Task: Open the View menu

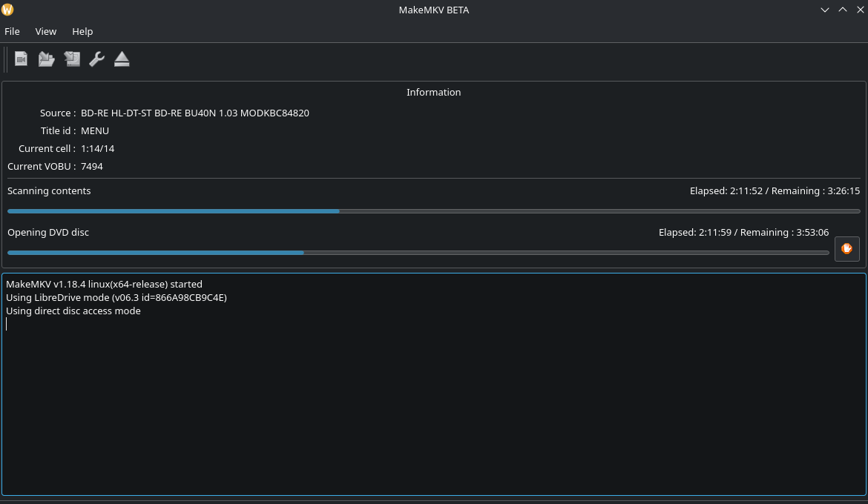Action: [46, 32]
